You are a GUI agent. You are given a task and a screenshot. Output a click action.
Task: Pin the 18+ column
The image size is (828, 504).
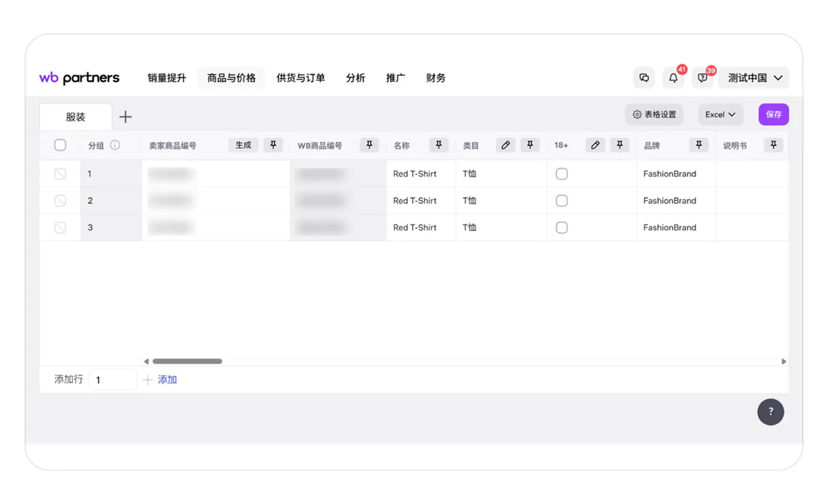tap(620, 145)
